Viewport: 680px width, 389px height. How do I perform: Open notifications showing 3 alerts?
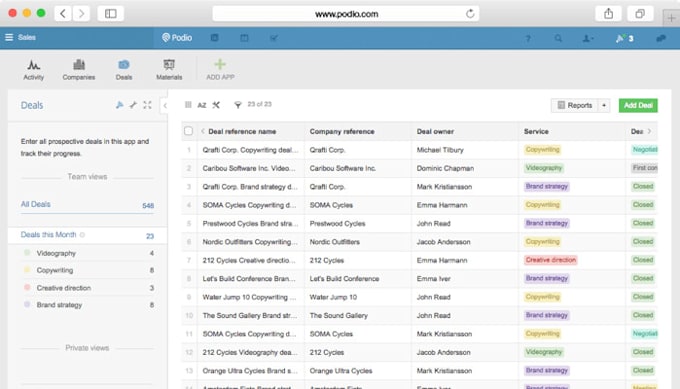tap(624, 39)
